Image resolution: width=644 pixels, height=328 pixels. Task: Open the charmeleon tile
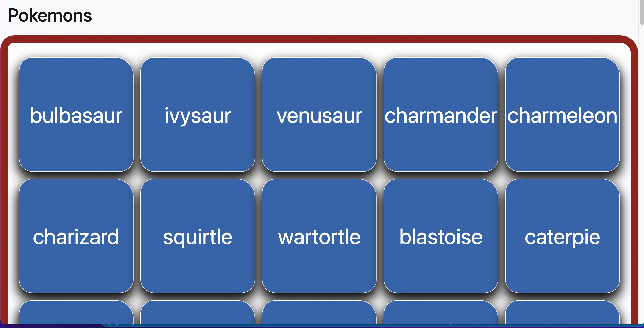pyautogui.click(x=563, y=115)
